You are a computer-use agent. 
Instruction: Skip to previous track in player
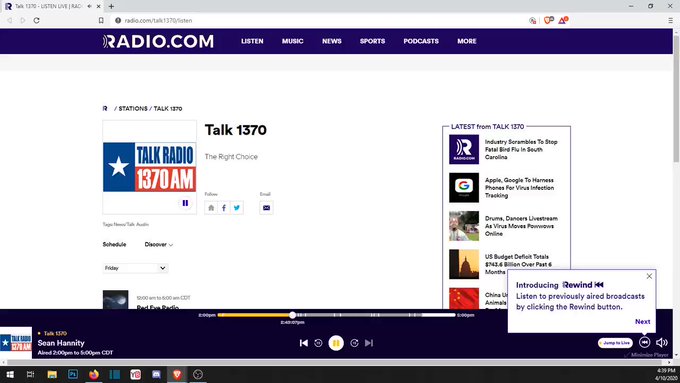[x=304, y=343]
